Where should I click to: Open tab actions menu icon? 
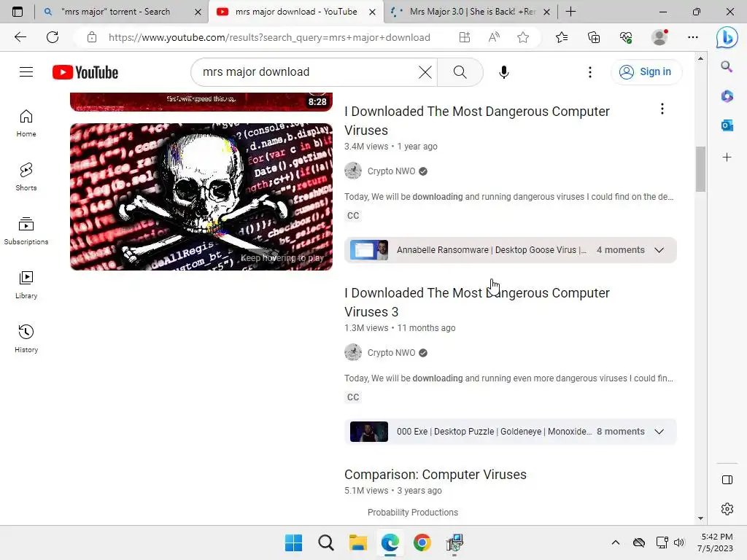tap(18, 12)
